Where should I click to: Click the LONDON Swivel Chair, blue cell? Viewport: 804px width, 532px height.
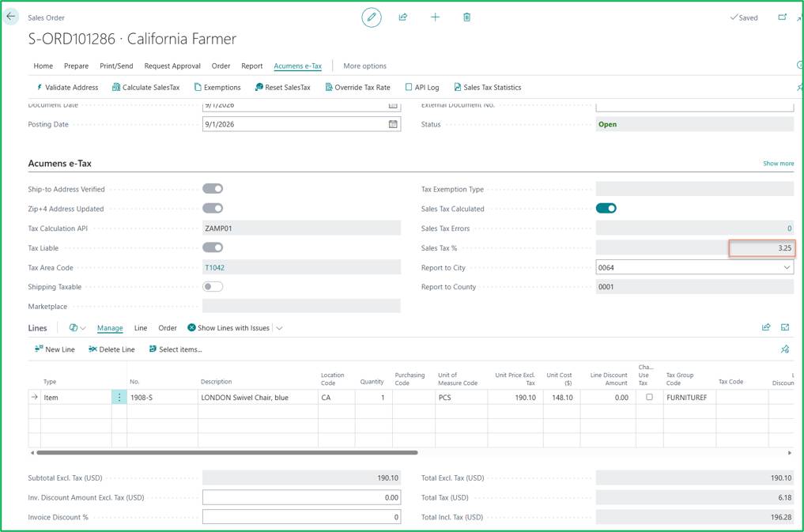[x=258, y=397]
